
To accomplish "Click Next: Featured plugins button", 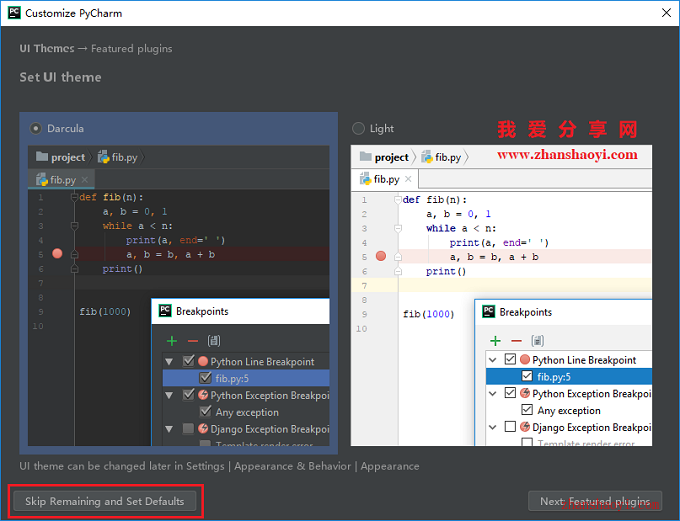I will coord(595,501).
